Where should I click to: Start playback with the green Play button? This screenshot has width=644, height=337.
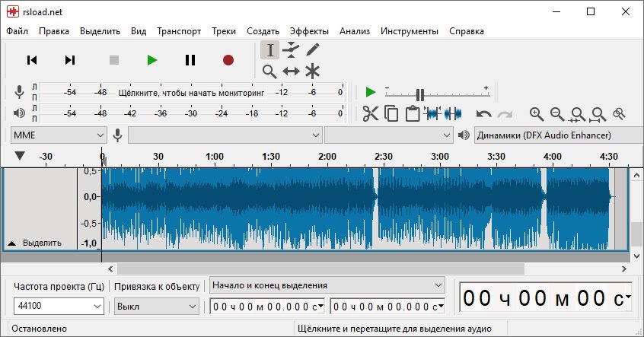(151, 60)
